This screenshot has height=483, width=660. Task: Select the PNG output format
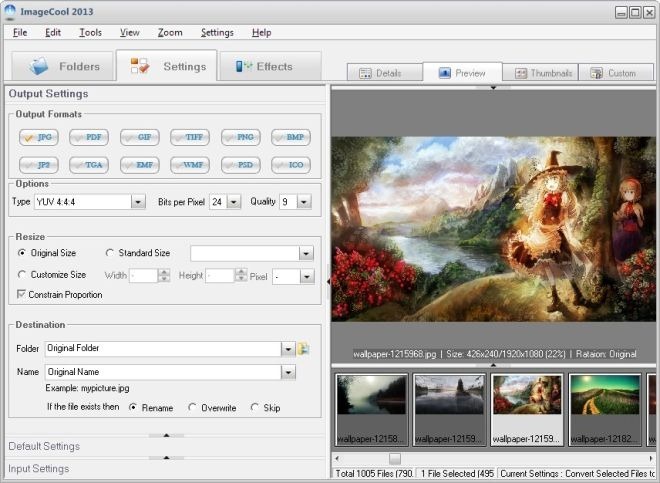click(x=241, y=137)
